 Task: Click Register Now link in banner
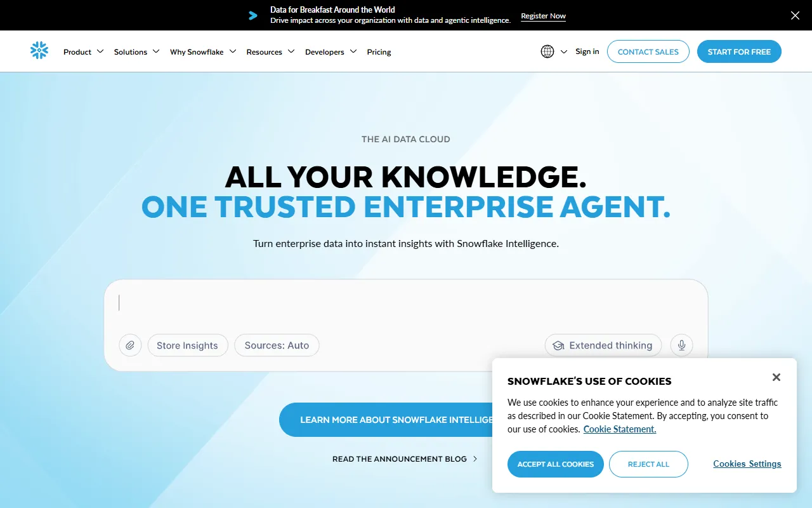[543, 16]
